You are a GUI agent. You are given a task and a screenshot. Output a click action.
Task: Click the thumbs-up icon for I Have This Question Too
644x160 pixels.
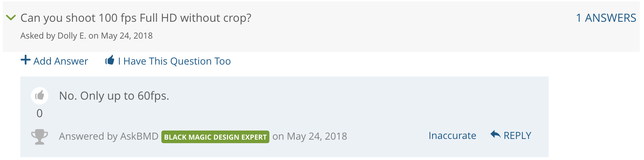[110, 60]
